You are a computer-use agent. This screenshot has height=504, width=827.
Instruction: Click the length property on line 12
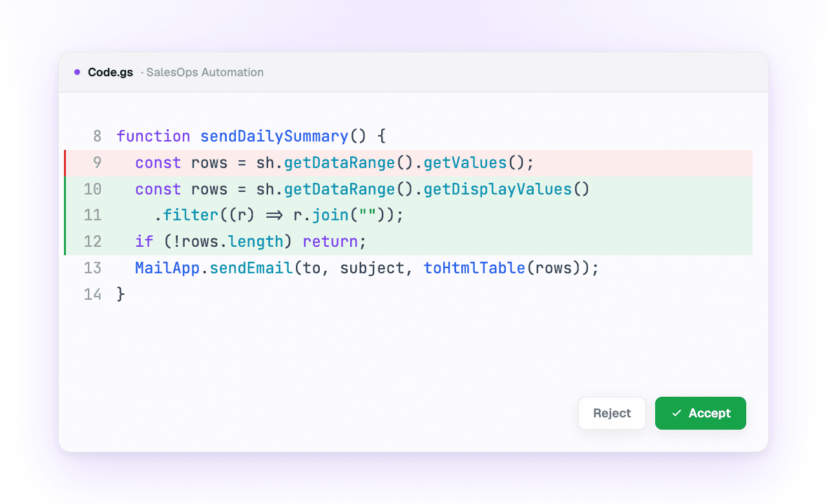[x=256, y=242]
